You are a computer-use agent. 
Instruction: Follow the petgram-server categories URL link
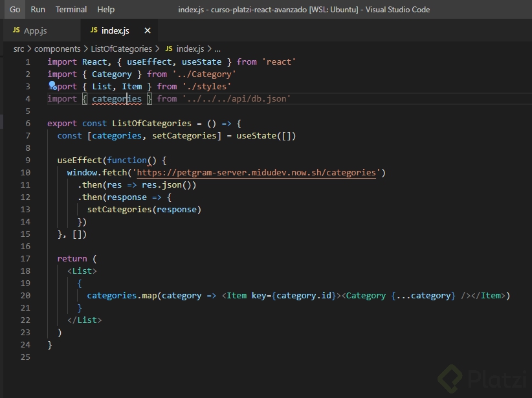[x=256, y=172]
